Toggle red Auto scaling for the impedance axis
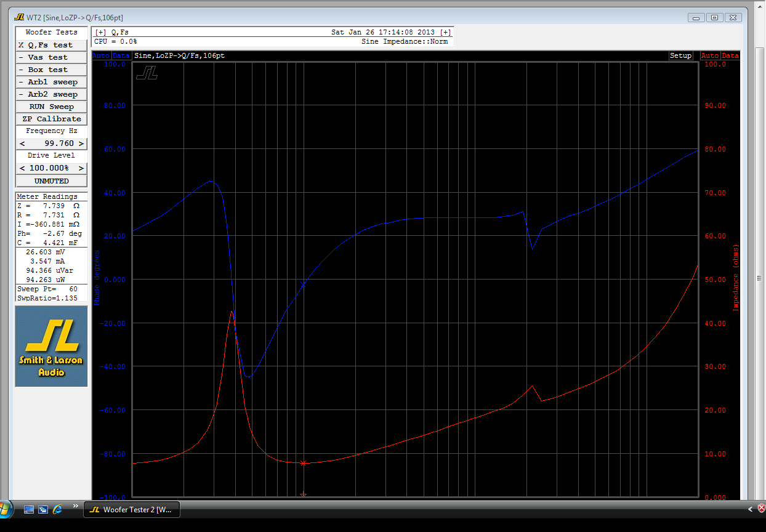The width and height of the screenshot is (766, 532). coord(710,55)
